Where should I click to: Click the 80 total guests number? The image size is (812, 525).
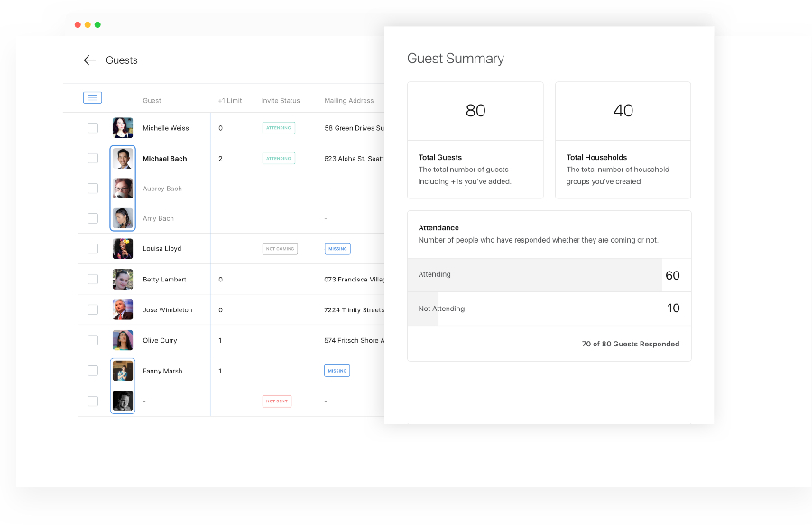coord(475,110)
